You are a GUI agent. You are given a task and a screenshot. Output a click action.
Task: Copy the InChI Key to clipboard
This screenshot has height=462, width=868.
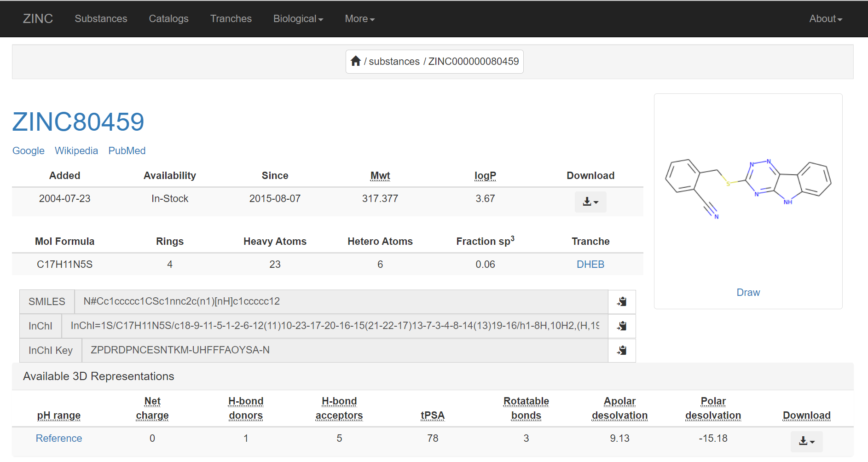pos(622,351)
